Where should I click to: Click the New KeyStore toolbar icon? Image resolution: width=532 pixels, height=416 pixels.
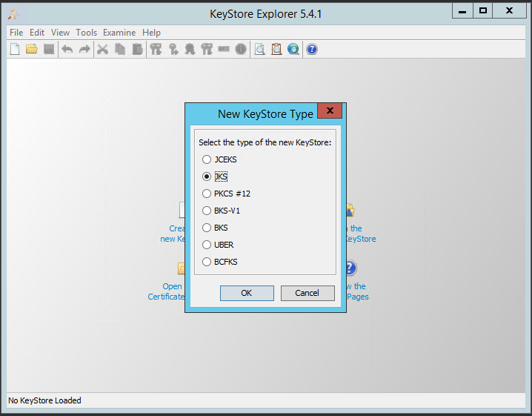tap(15, 50)
